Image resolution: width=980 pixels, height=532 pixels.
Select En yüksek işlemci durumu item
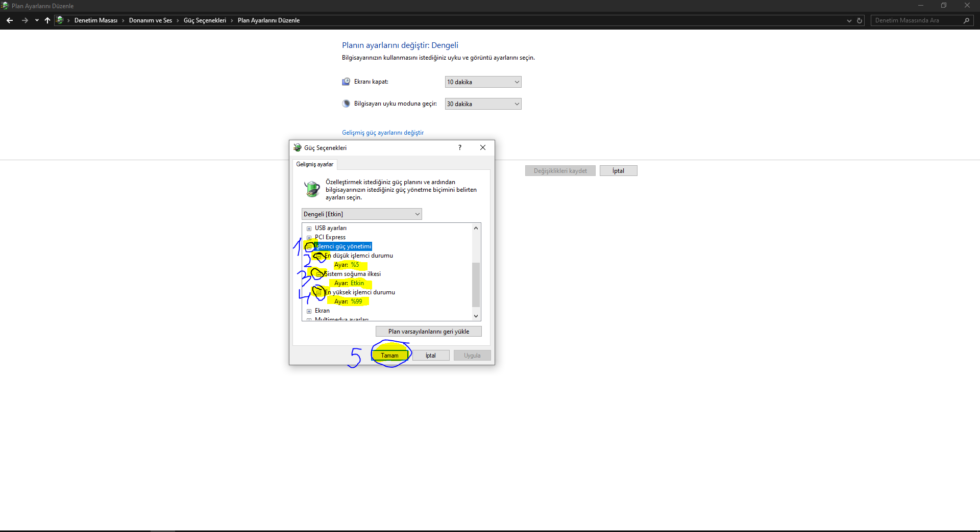[x=360, y=292]
